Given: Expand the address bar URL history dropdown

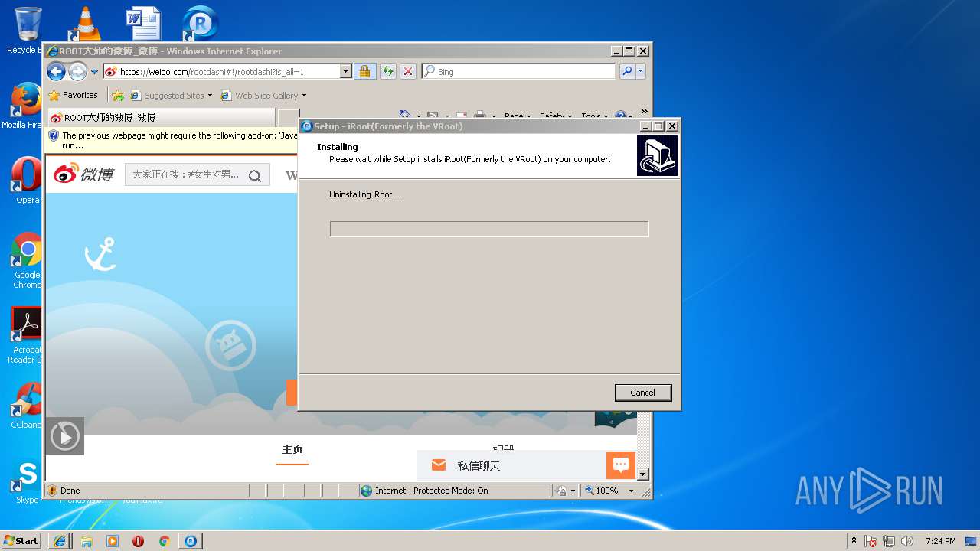Looking at the screenshot, I should point(345,71).
